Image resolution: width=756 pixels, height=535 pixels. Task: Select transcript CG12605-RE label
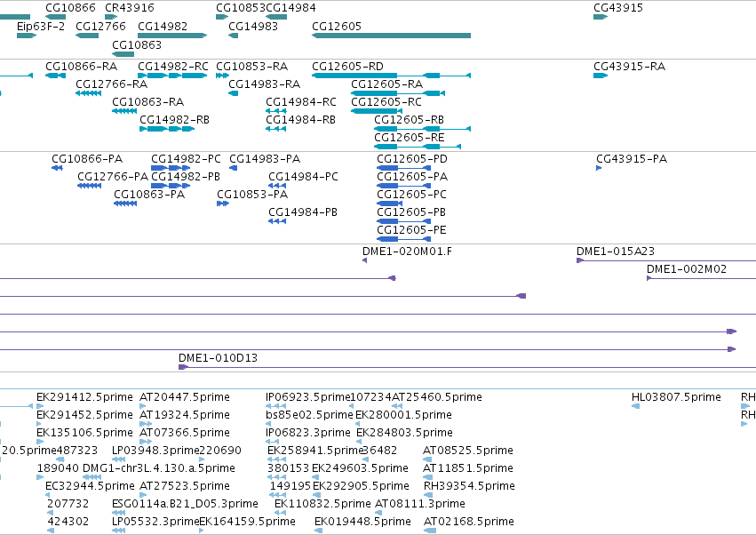tap(409, 138)
